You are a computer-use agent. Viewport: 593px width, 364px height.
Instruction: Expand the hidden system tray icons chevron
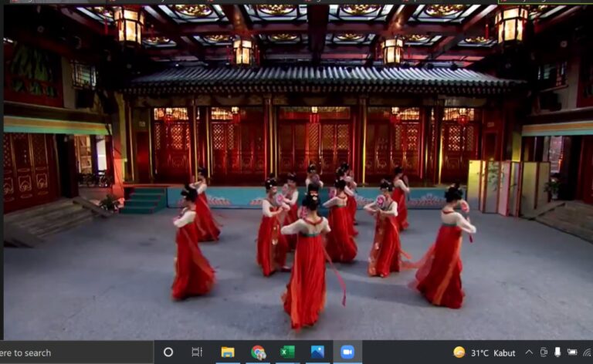(529, 352)
